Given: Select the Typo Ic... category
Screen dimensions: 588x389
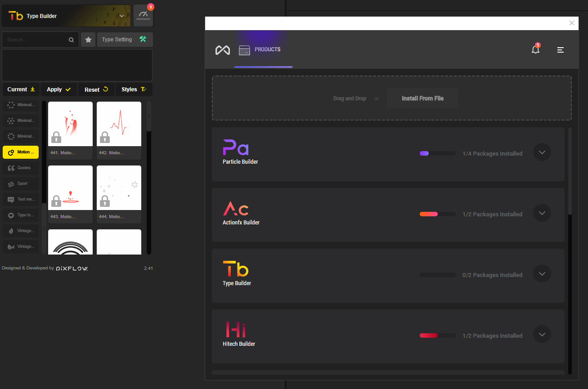Looking at the screenshot, I should 21,215.
